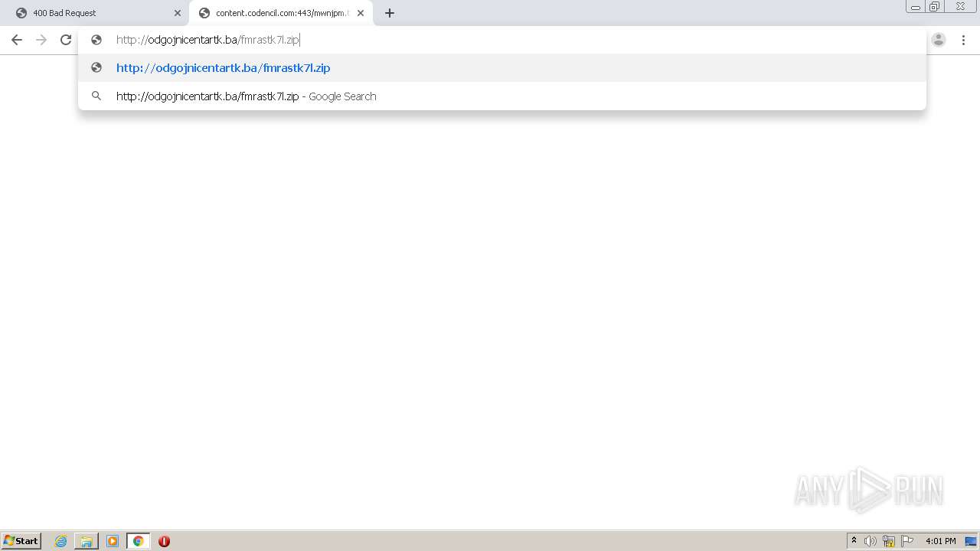Click the globe icon beside blue URL suggestion
The height and width of the screenshot is (551, 980).
click(x=96, y=67)
